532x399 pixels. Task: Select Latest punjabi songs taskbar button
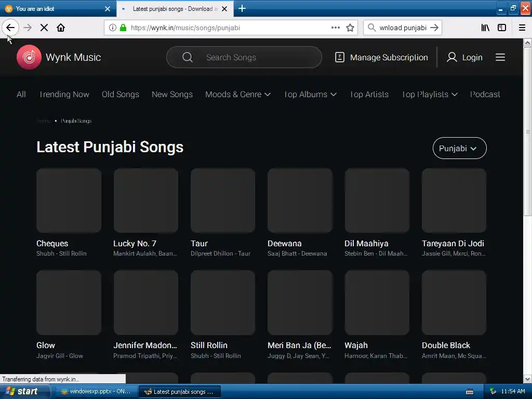click(x=180, y=392)
